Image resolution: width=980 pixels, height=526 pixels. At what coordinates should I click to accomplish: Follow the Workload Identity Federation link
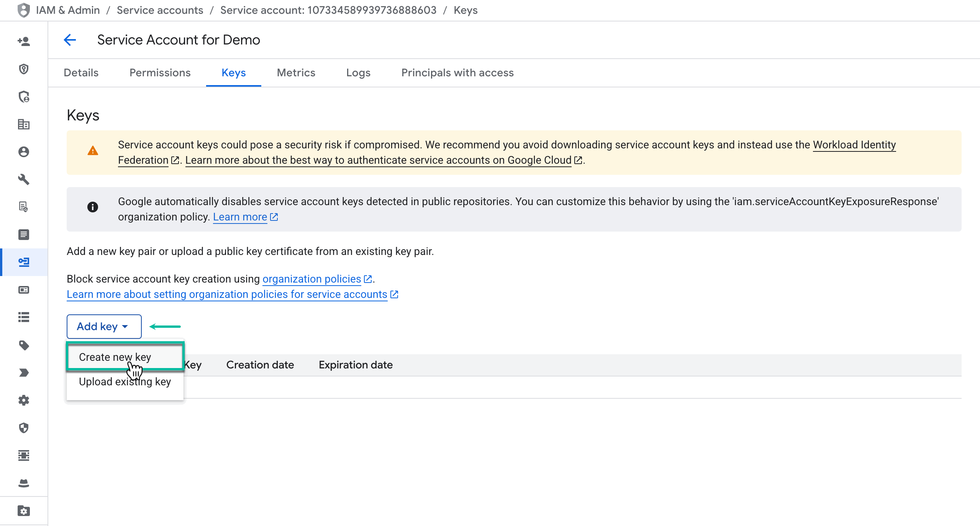coord(855,145)
